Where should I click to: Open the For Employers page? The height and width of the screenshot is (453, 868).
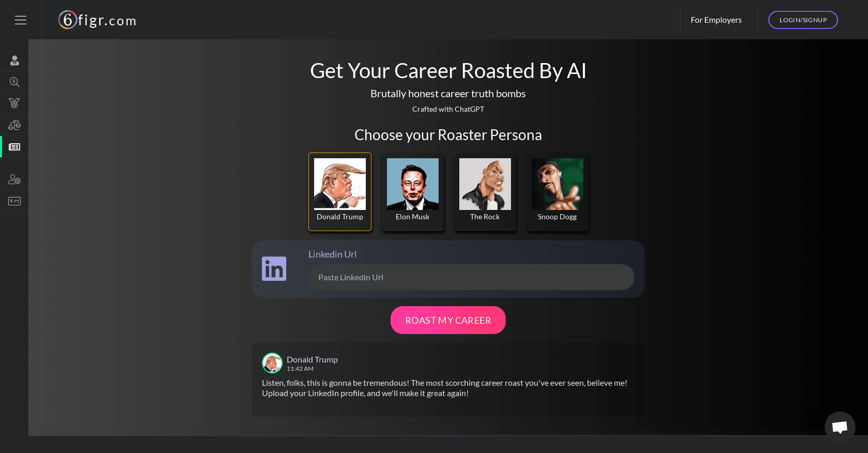pyautogui.click(x=716, y=20)
